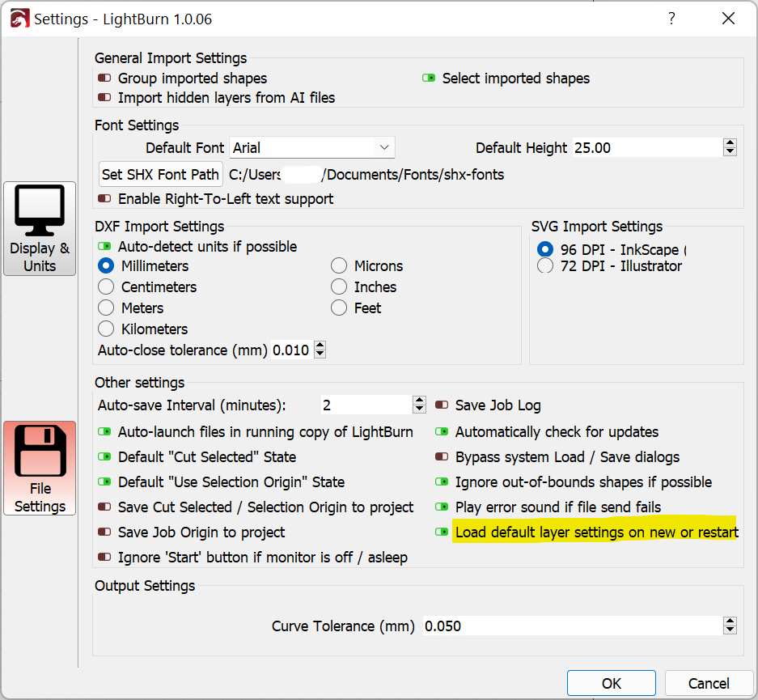Click the help question mark button
Image resolution: width=758 pixels, height=700 pixels.
click(x=671, y=19)
